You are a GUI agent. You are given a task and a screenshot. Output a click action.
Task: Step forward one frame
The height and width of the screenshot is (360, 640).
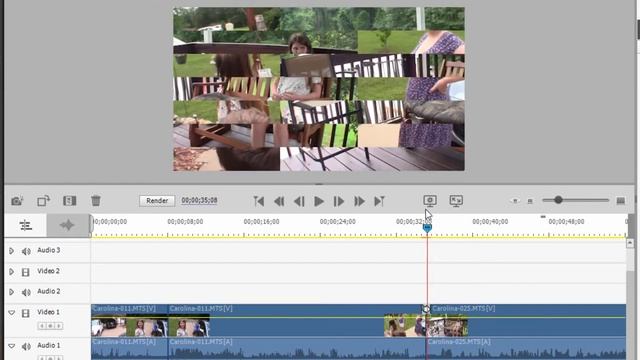pos(339,201)
